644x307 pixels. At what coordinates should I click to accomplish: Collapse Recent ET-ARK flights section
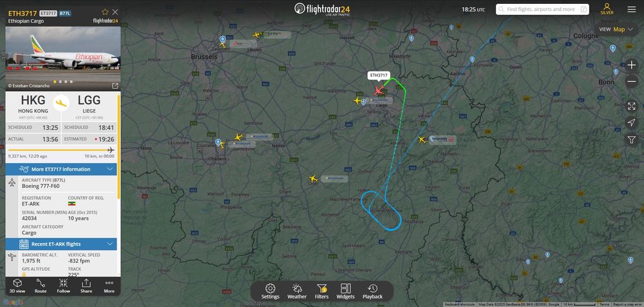pos(109,244)
